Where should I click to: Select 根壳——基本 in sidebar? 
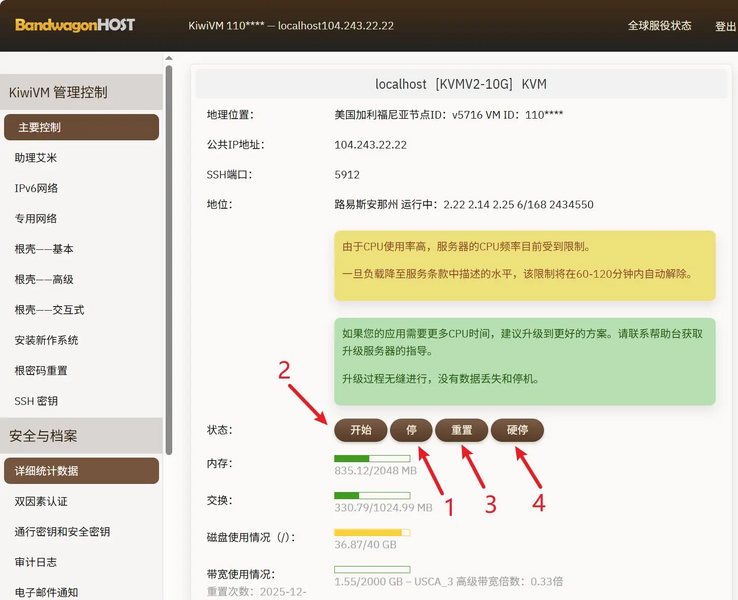pos(44,249)
